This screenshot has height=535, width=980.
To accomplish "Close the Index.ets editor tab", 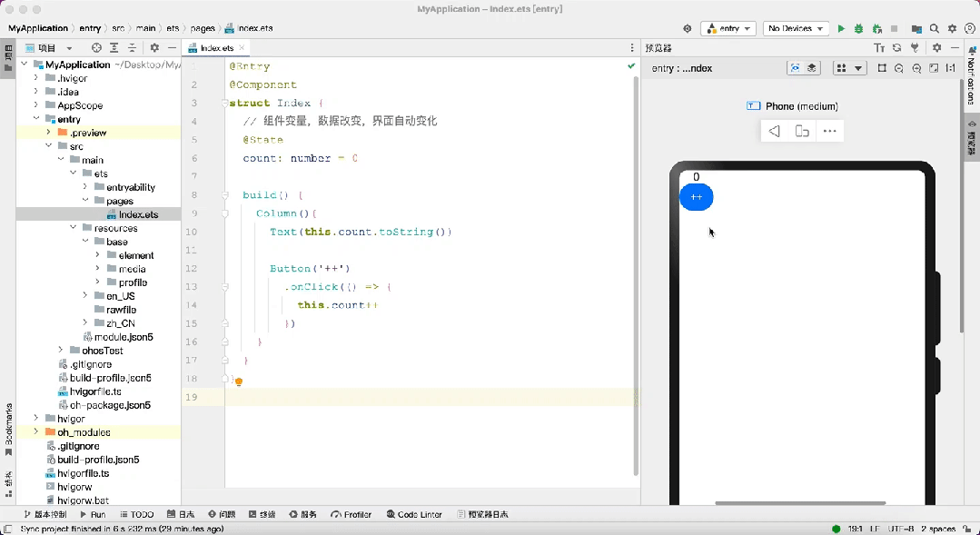I will (242, 47).
